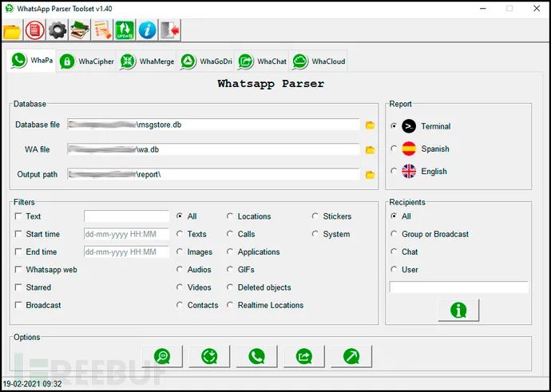Select the Audios filter radio button
The image size is (551, 392).
[180, 269]
